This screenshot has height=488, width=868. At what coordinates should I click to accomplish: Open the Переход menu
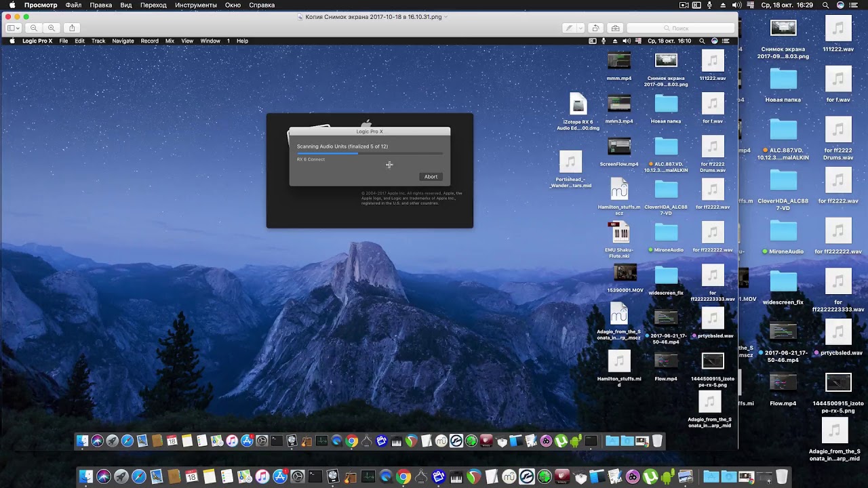153,5
